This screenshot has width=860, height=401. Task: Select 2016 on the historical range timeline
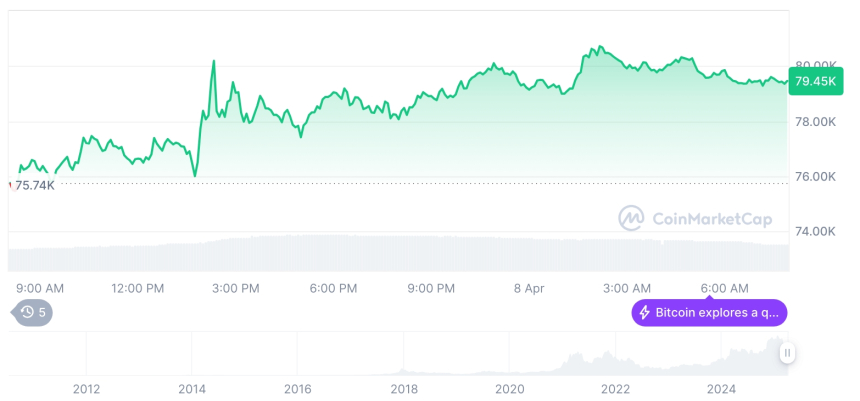(297, 389)
